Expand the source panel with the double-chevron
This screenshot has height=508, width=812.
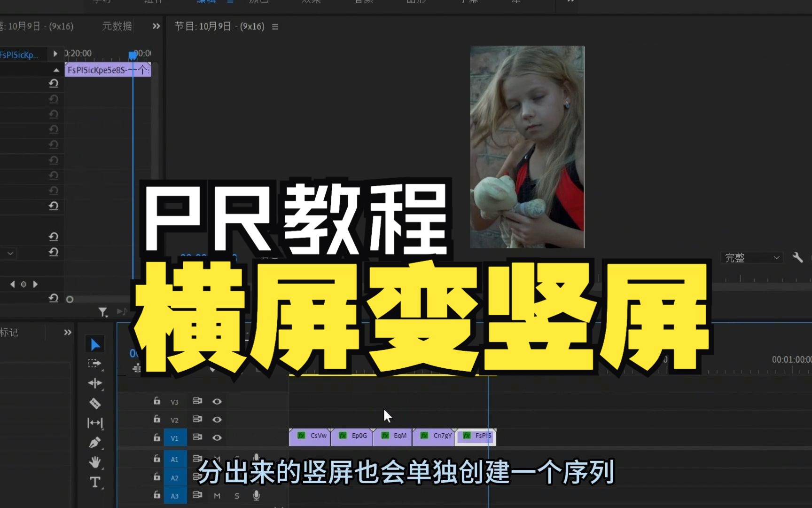click(x=155, y=26)
